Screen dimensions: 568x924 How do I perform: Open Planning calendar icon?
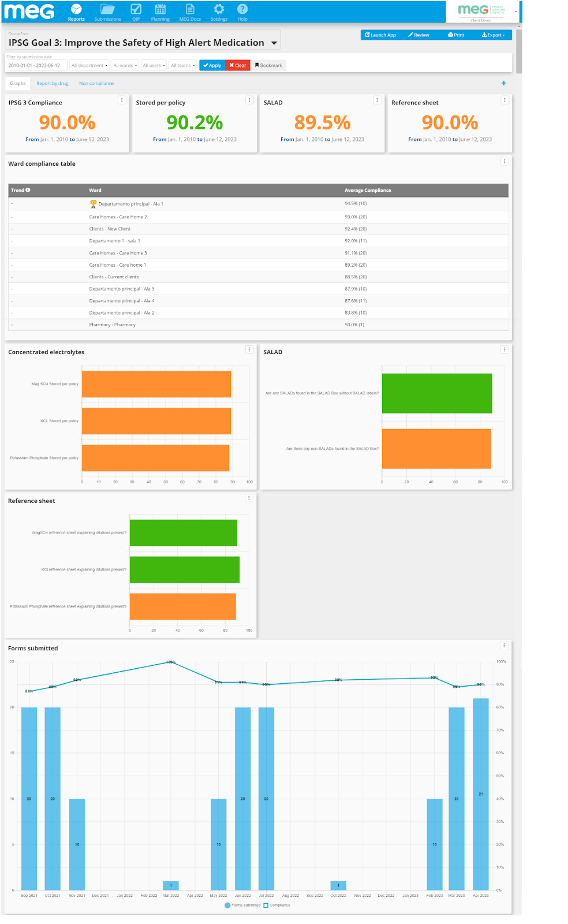tap(160, 9)
